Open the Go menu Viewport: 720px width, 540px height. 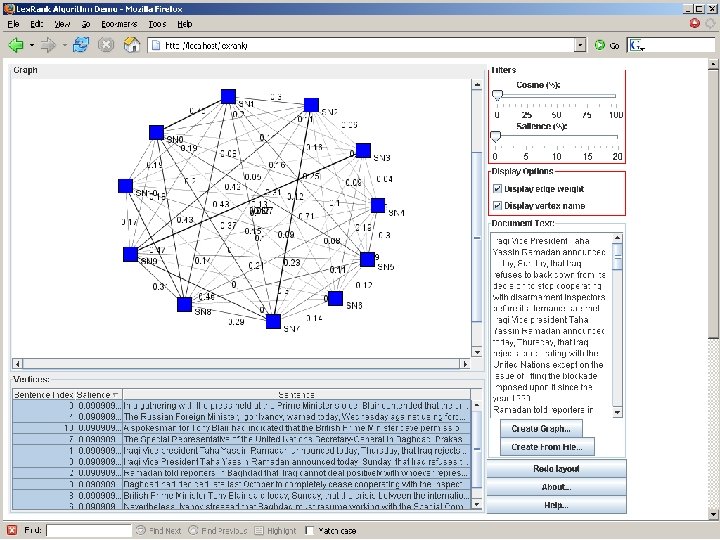point(86,24)
